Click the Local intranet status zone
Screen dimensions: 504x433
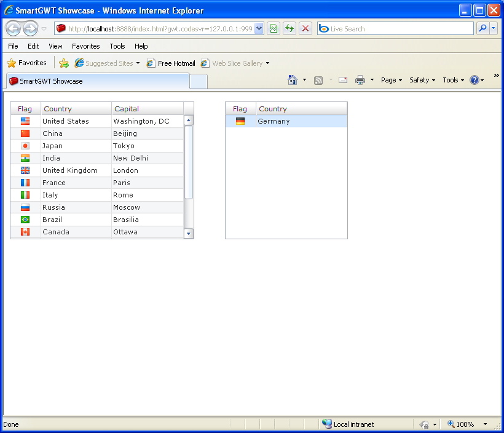pyautogui.click(x=348, y=424)
